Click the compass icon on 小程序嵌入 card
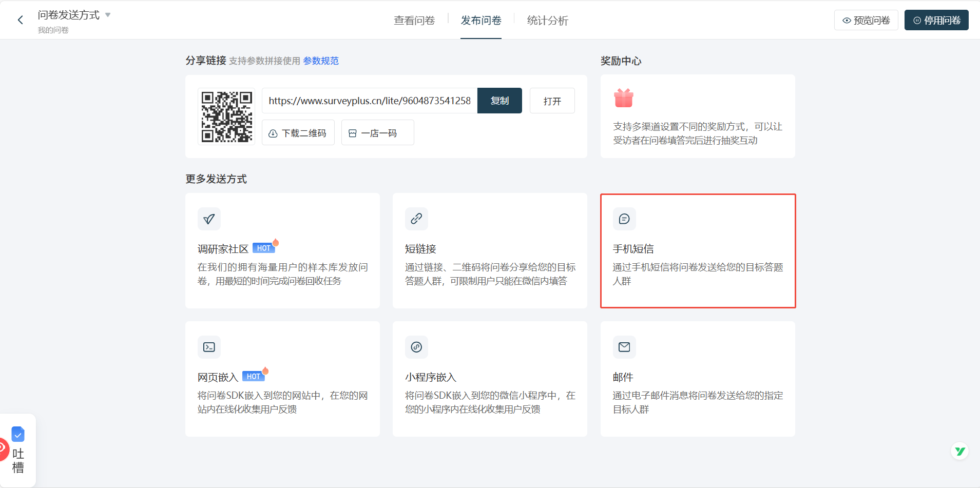 point(416,347)
